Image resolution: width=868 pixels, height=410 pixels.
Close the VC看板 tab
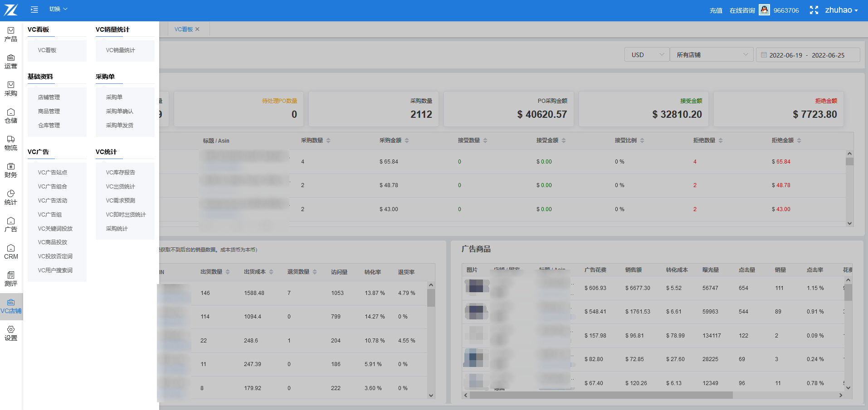click(x=197, y=29)
